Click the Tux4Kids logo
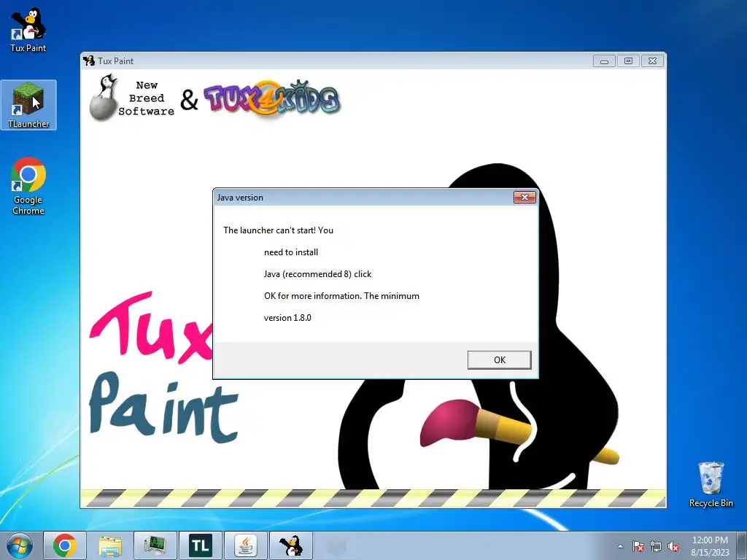Screen dimensions: 747x560 272,98
